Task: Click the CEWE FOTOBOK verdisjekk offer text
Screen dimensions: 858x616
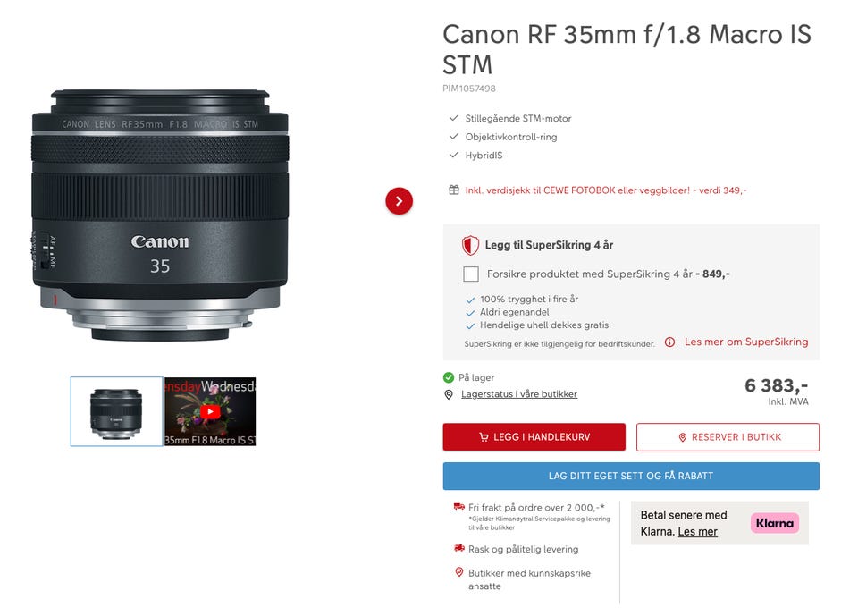Action: (x=606, y=190)
